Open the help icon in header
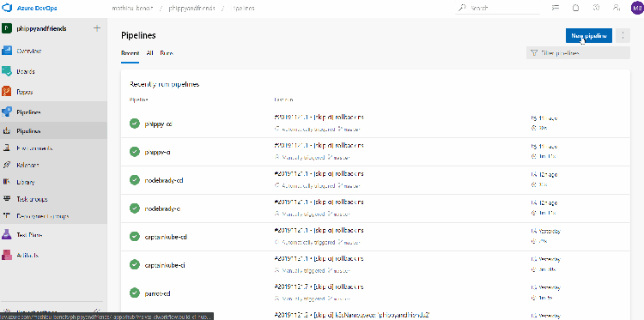644x320 pixels. [596, 8]
